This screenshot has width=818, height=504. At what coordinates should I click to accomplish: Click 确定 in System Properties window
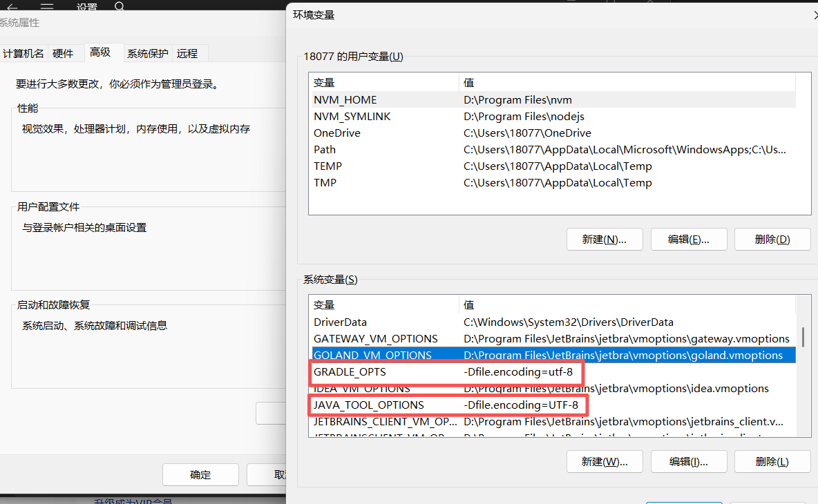point(200,474)
